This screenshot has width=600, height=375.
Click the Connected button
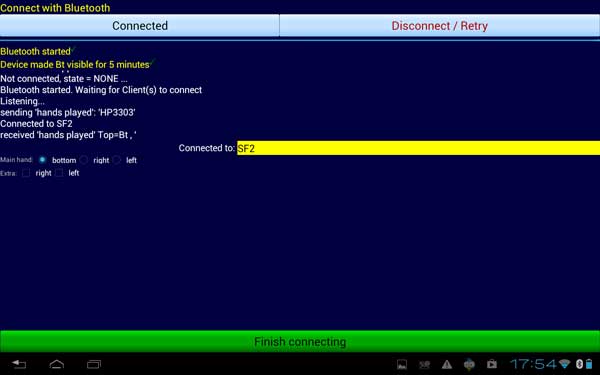(x=140, y=26)
